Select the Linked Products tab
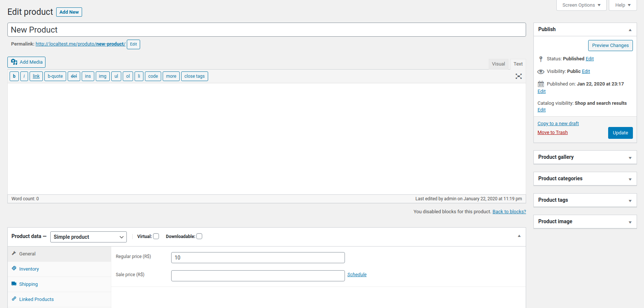Viewport: 644px width, 308px height. pyautogui.click(x=59, y=299)
